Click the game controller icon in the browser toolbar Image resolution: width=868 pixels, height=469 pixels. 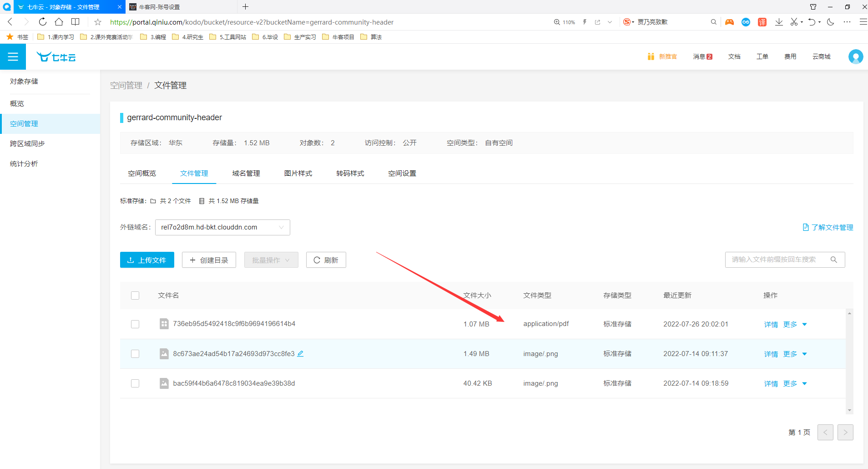[729, 22]
